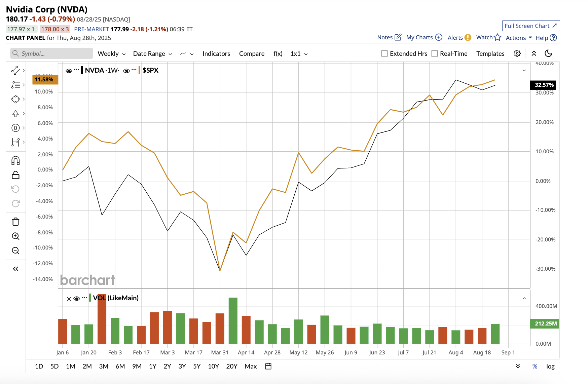Click the orange $SPX series color bar
The width and height of the screenshot is (588, 384).
(x=139, y=70)
